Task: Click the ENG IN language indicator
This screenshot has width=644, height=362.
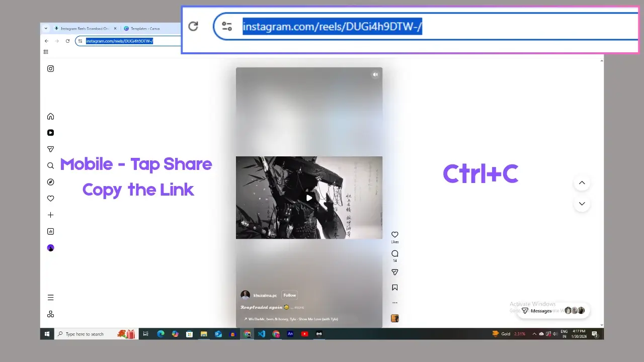Action: (x=564, y=334)
